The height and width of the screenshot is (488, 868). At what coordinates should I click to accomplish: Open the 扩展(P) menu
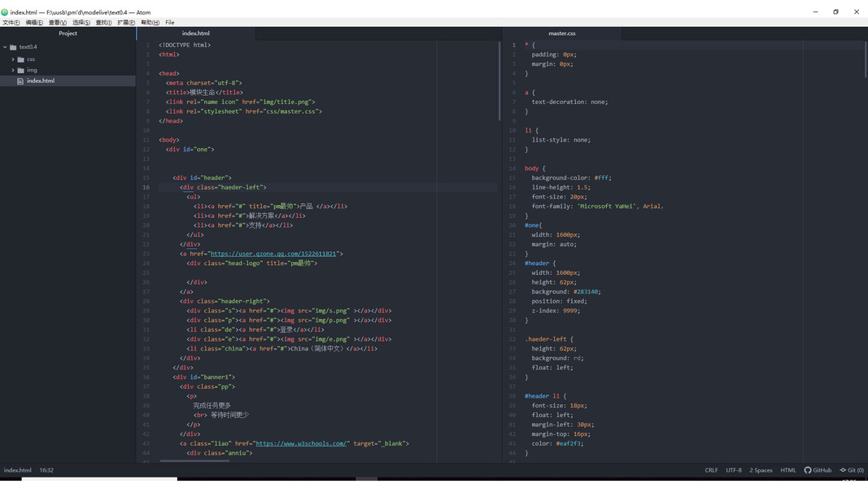coord(126,23)
